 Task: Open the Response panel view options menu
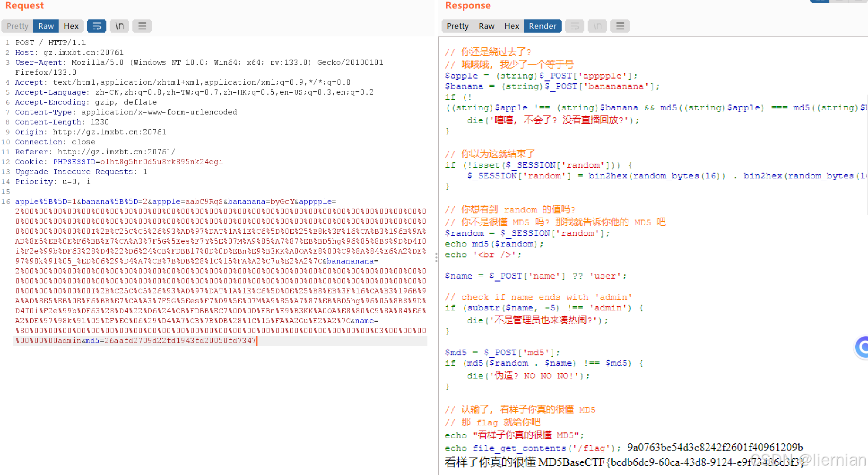pos(620,26)
